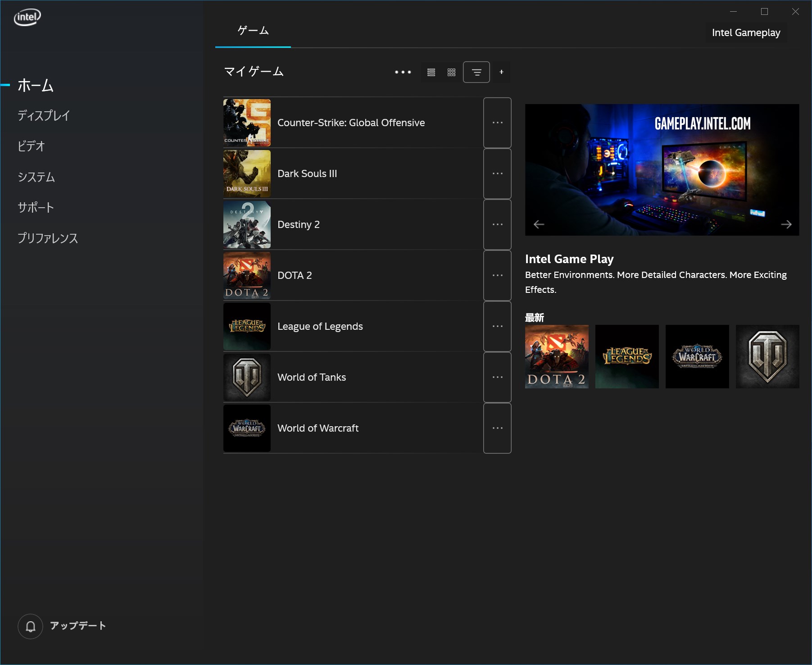Expand options for World of Warcraft
This screenshot has width=812, height=665.
[x=497, y=428]
